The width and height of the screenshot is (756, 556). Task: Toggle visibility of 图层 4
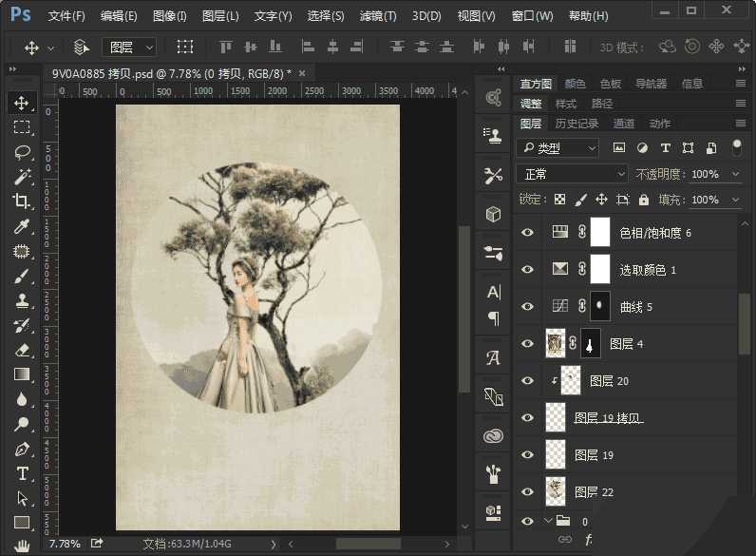click(x=528, y=343)
